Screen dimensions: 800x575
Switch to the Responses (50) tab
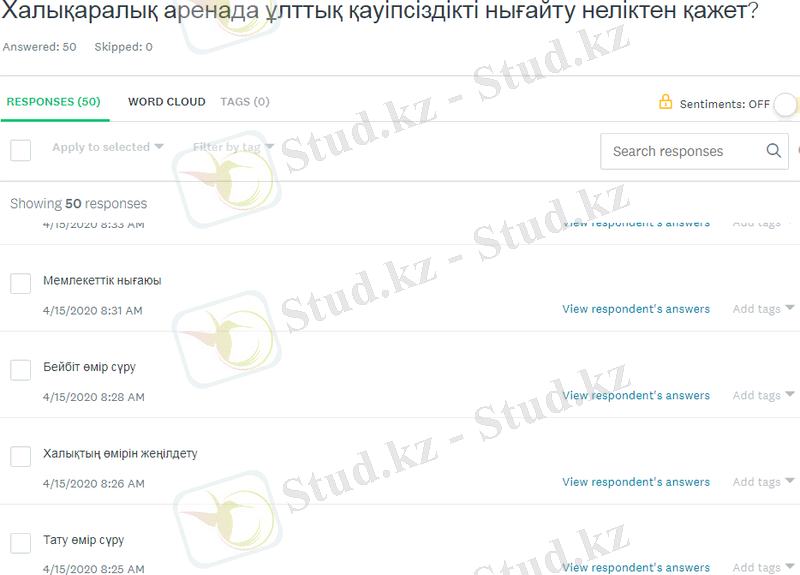click(x=54, y=102)
